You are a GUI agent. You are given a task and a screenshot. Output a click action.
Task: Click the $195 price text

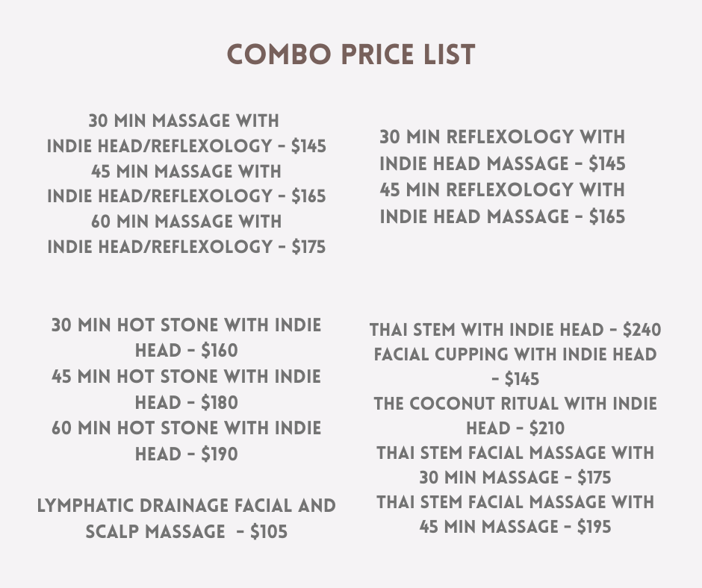[x=594, y=527]
